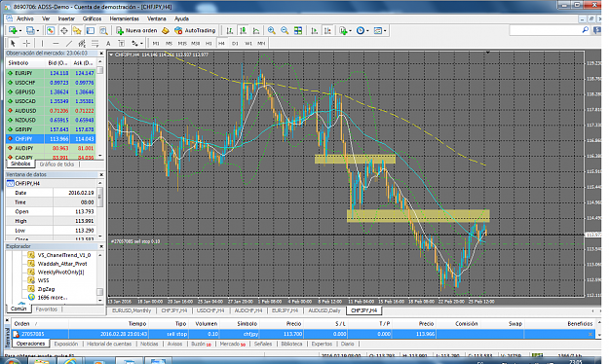Select the text A tool
Viewport: 609px width, 364px height.
pyautogui.click(x=108, y=43)
